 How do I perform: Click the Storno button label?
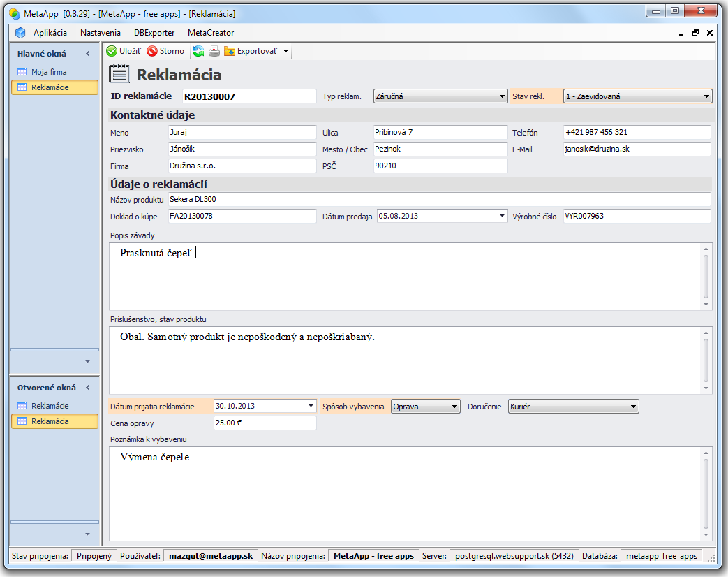(x=172, y=51)
